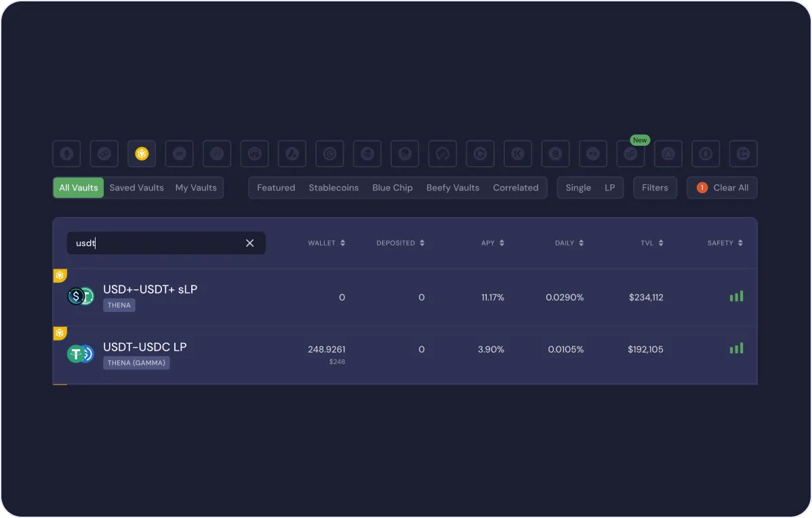Toggle the Beefy Vaults category filter
Screen dimensions: 812x518
point(453,188)
